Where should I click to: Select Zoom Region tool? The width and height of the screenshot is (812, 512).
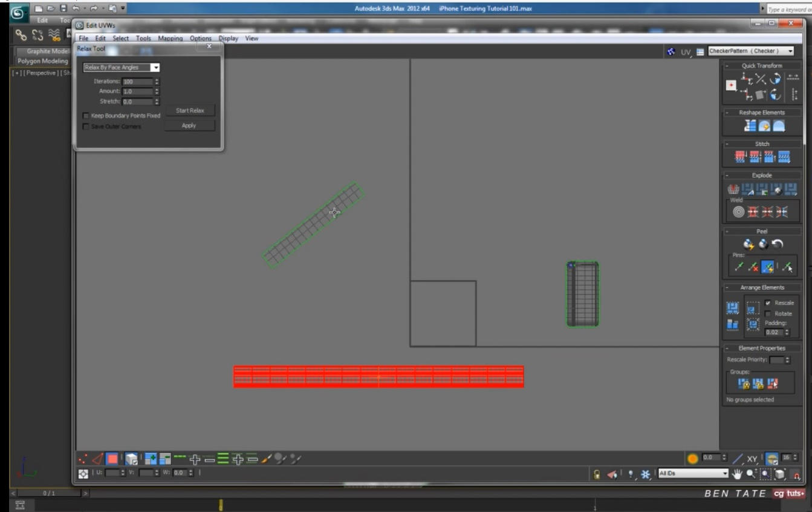coord(765,474)
